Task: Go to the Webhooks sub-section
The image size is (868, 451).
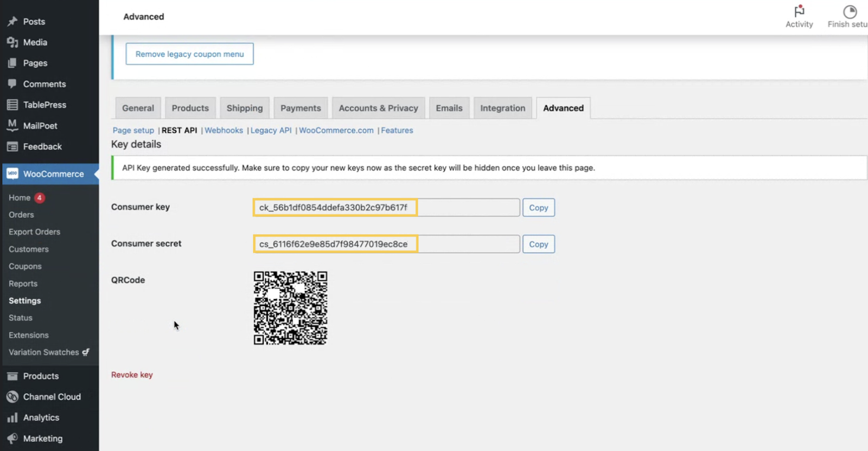Action: pos(224,130)
